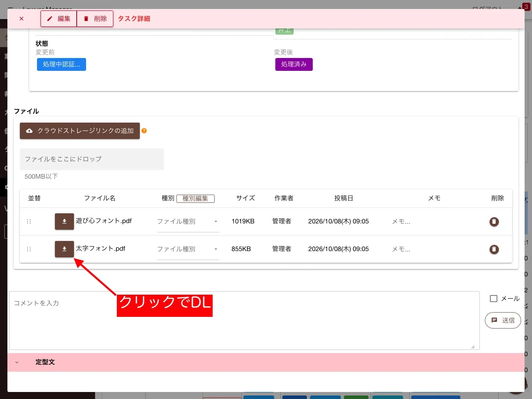The width and height of the screenshot is (532, 399).
Task: Click the ファイル名 column header
Action: click(100, 198)
